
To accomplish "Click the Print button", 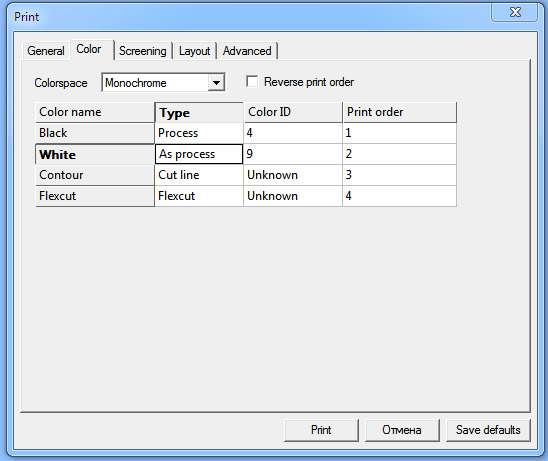I will tap(321, 430).
